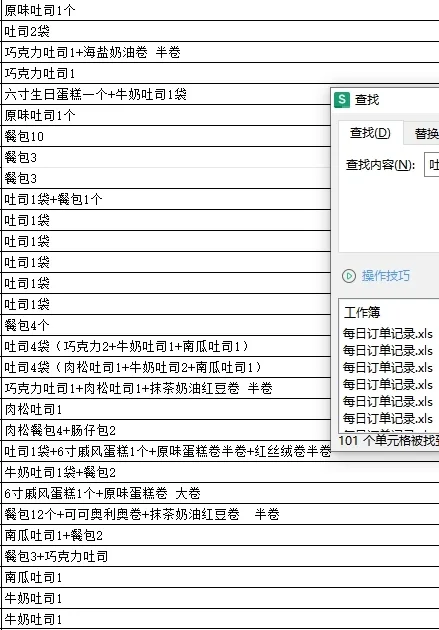Select the cell '南瓜吐司1+餐包2'
Screen dimensions: 439x630
tap(220, 535)
